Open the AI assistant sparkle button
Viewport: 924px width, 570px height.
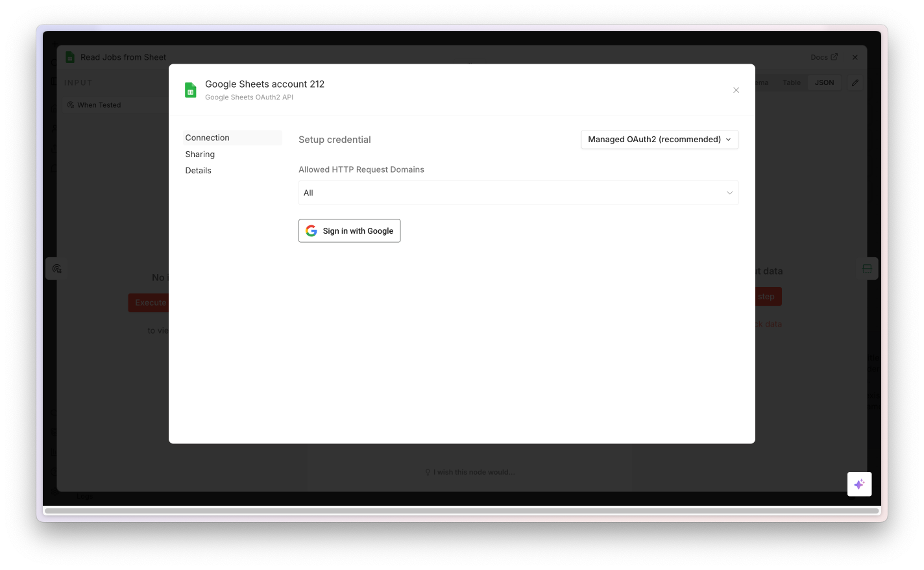(x=859, y=484)
